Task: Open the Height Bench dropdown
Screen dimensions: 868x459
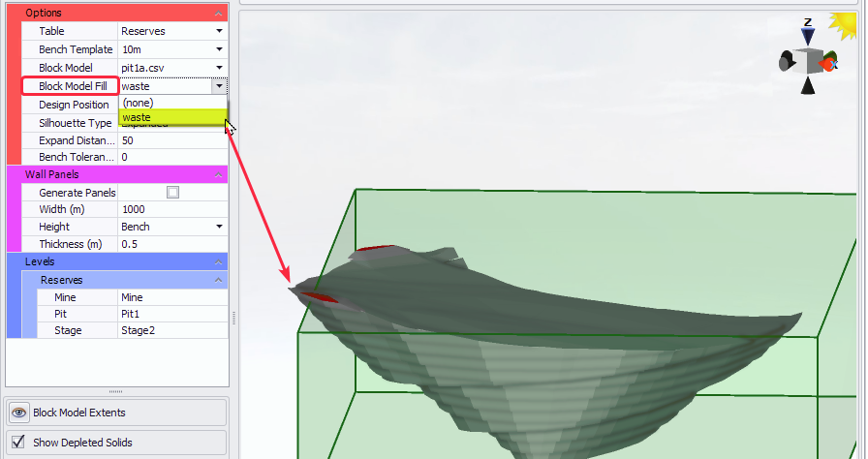Action: pyautogui.click(x=219, y=227)
